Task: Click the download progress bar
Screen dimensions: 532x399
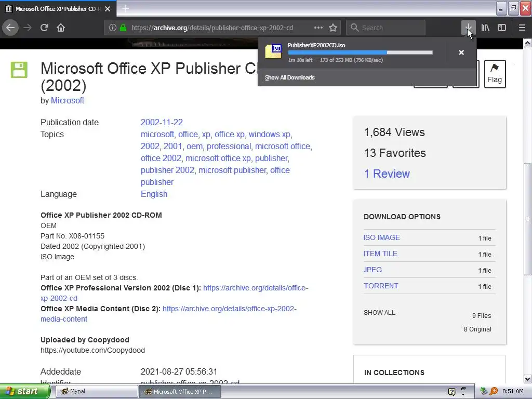Action: pos(361,52)
